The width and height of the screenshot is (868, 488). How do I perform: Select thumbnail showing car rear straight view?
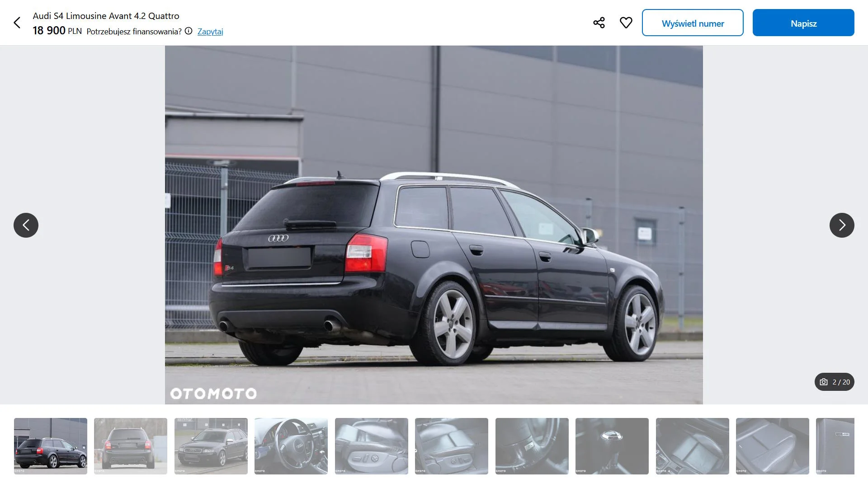[131, 446]
